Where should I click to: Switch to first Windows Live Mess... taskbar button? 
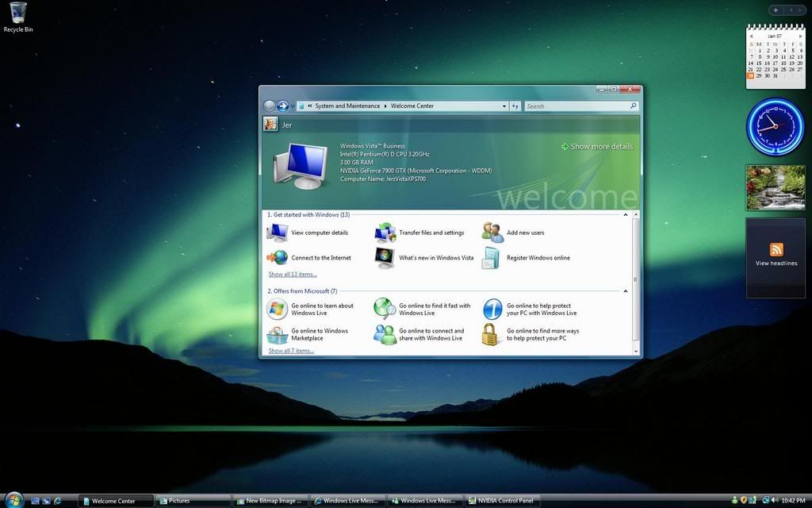pos(347,501)
